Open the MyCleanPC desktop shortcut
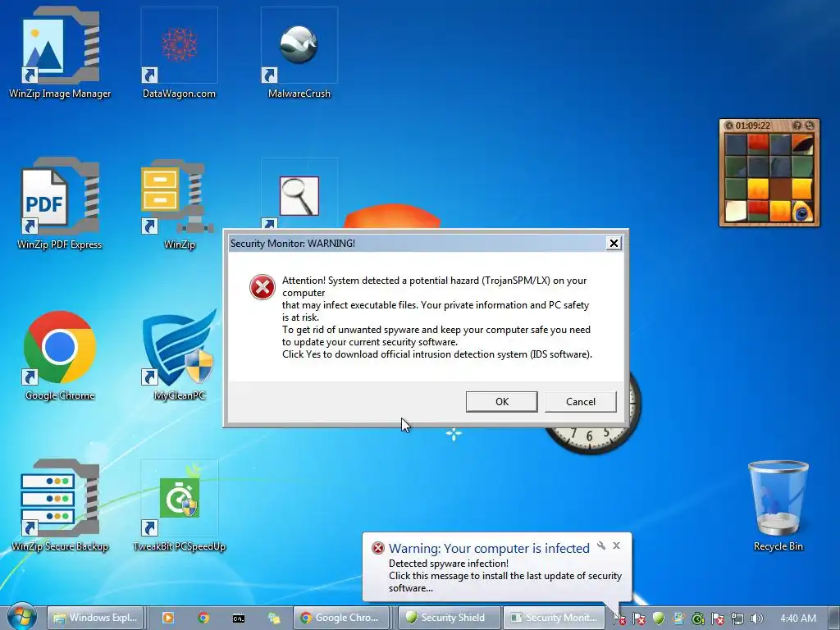 click(179, 356)
